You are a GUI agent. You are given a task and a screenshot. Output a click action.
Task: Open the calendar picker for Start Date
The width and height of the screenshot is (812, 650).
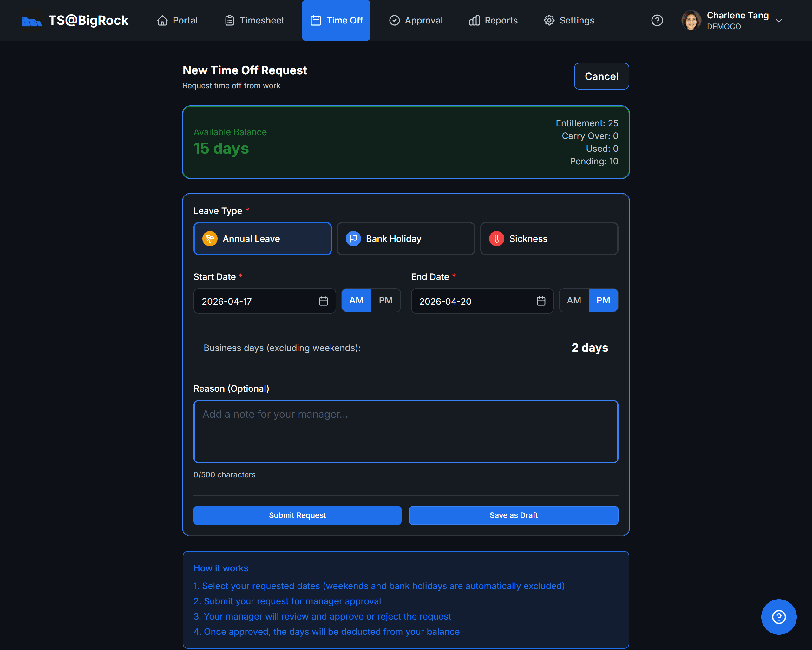pos(323,301)
